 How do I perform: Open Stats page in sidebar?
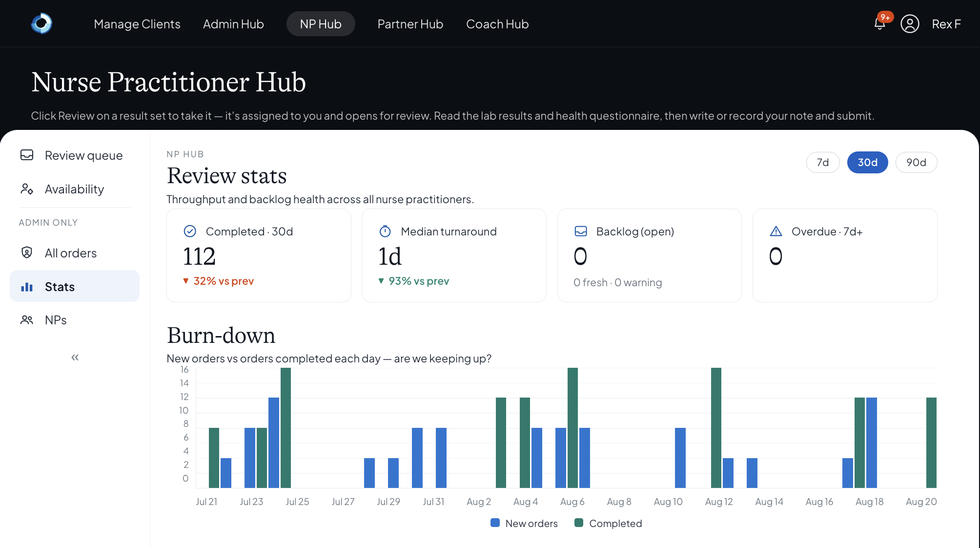[x=75, y=286]
